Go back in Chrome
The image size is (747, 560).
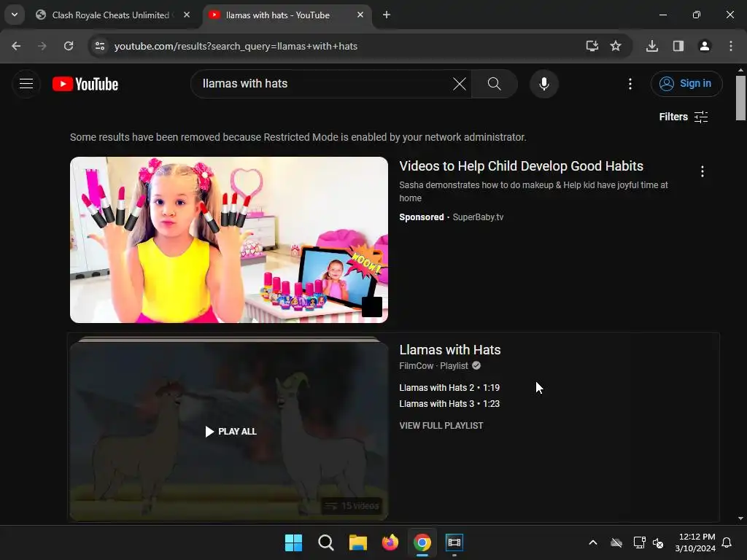coord(16,46)
